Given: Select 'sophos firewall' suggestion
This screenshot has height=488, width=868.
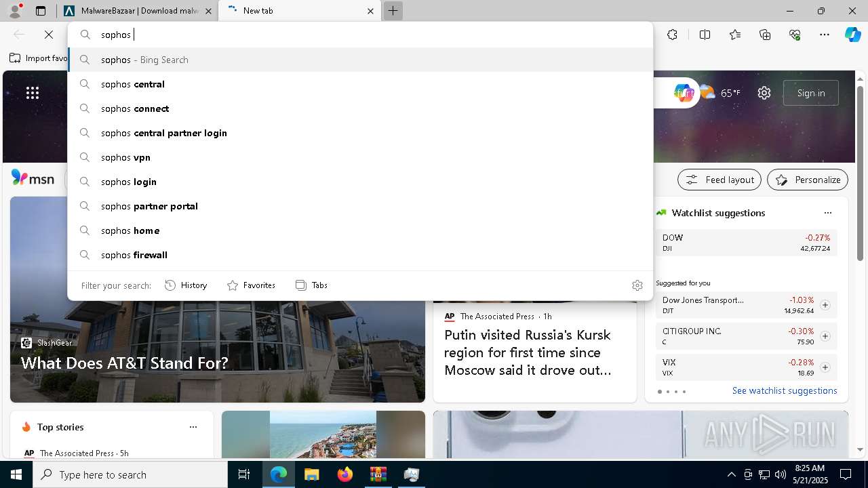Looking at the screenshot, I should pyautogui.click(x=360, y=255).
